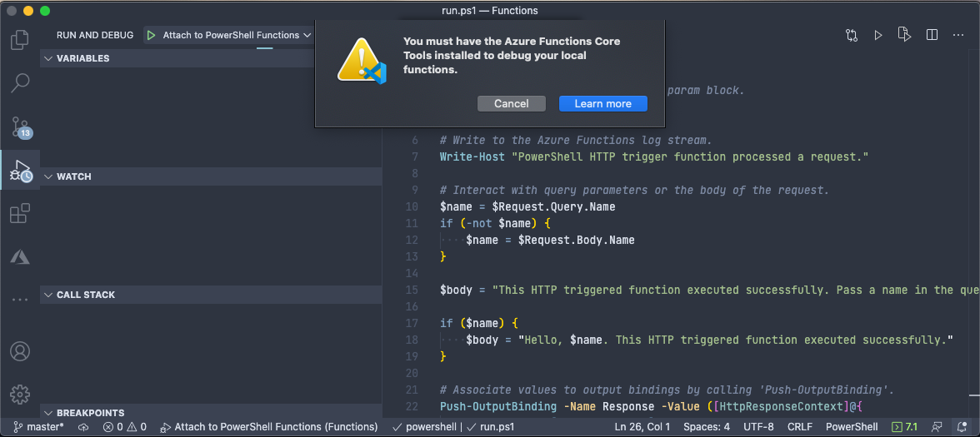Click on the $name = $Request.Body.Name line

click(x=550, y=240)
